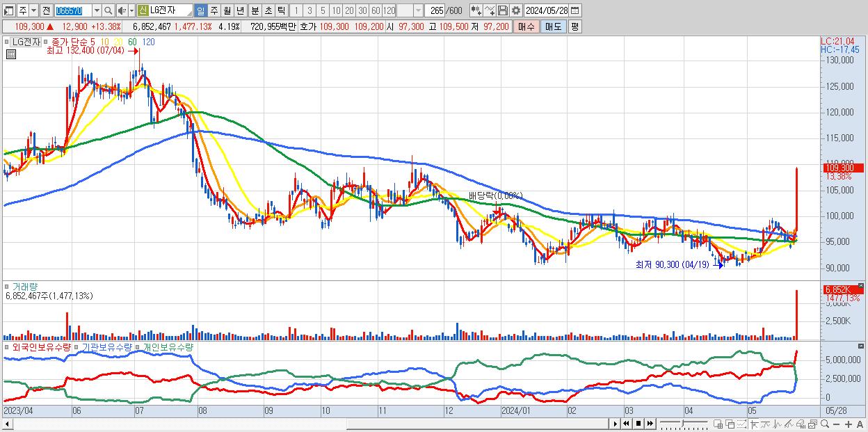Click the eraser delete drawings icon
Viewport: 868px width, 432px height.
(801, 424)
